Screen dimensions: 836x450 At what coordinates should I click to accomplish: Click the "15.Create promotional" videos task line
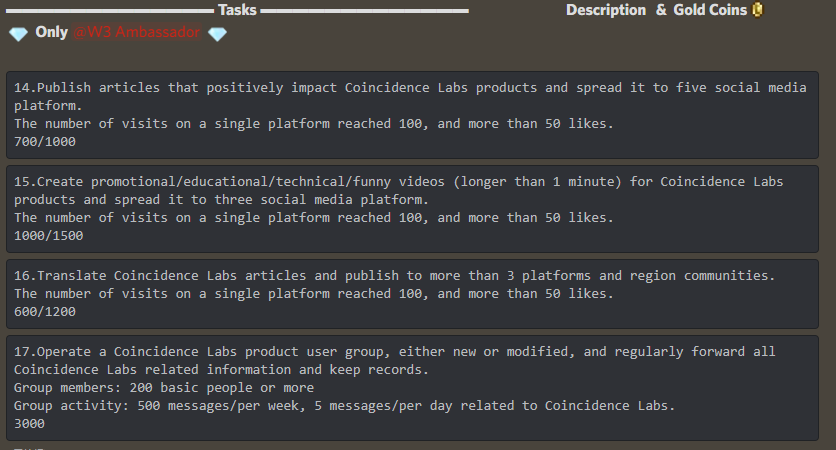398,182
